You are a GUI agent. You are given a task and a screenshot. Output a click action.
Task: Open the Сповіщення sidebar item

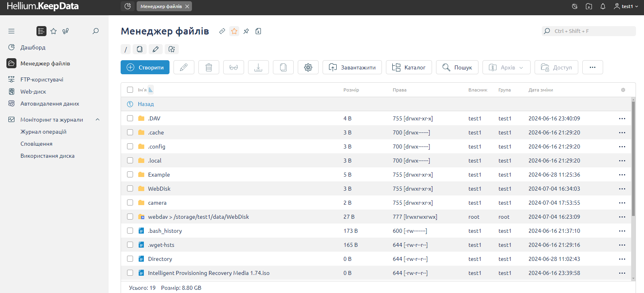pos(36,144)
